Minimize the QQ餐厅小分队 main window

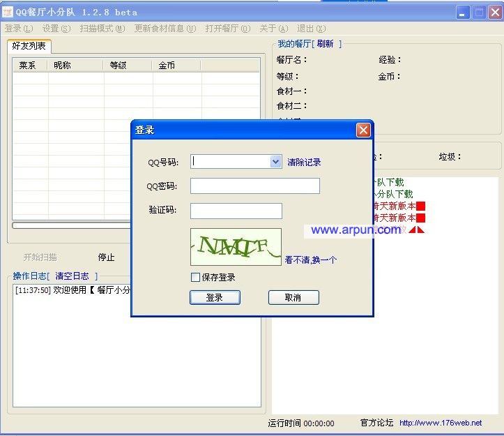click(463, 13)
